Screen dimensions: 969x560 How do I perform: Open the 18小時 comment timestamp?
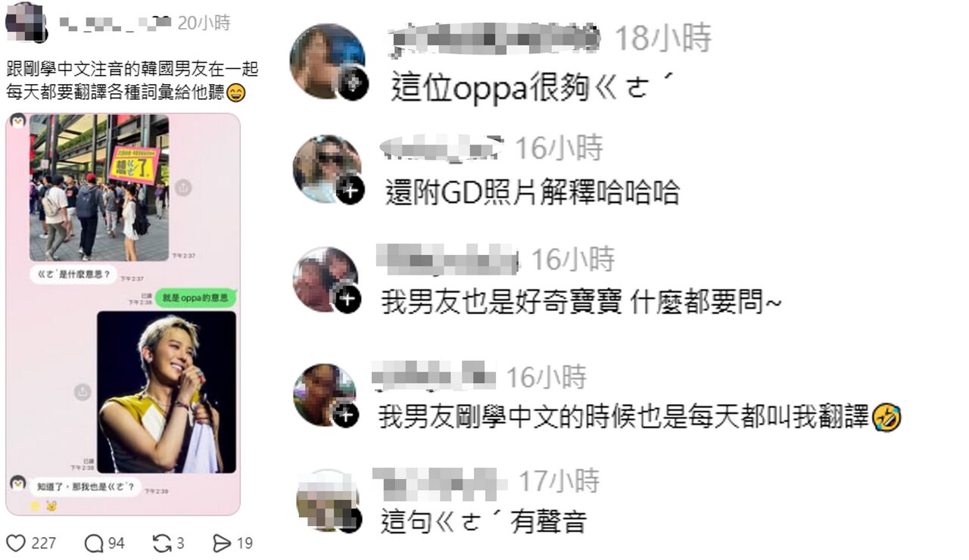[662, 38]
